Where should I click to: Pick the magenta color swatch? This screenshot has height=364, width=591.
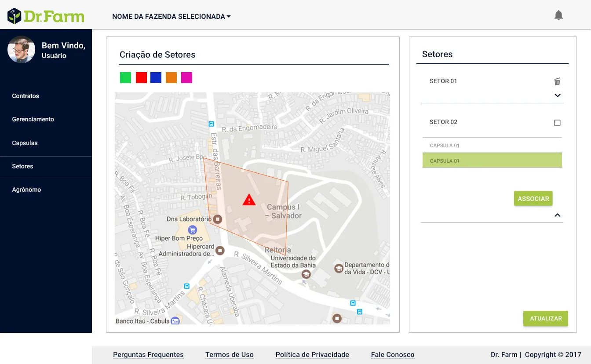pos(186,77)
